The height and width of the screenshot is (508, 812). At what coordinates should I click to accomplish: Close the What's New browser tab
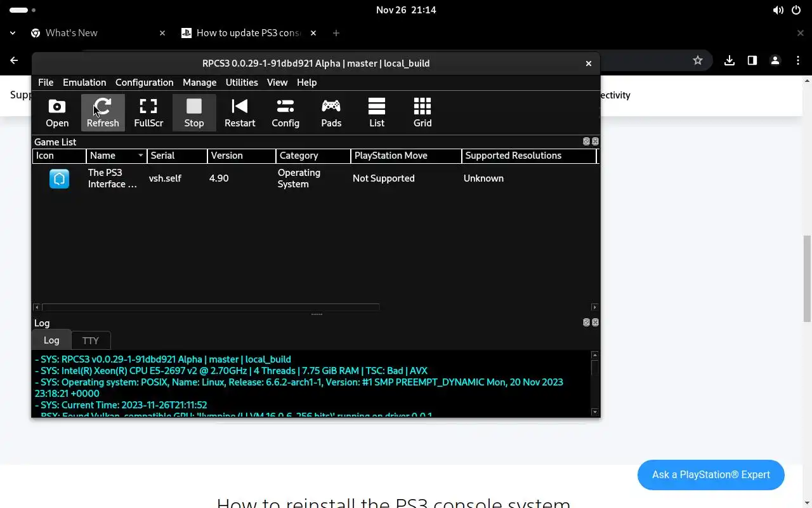coord(162,33)
